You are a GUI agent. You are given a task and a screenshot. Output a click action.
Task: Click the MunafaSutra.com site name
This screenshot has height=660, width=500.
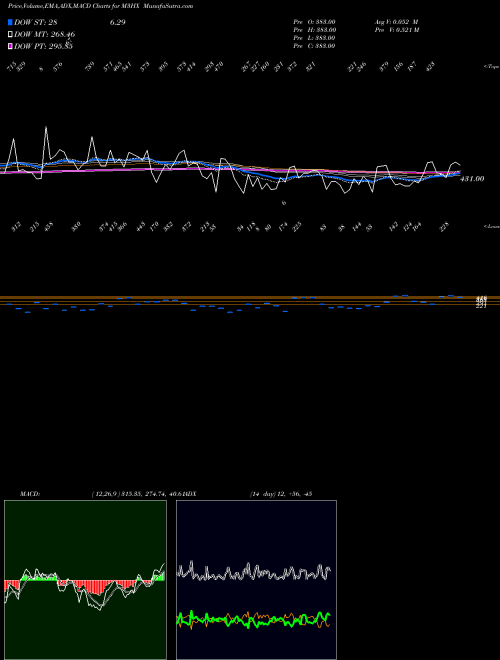tap(168, 6)
